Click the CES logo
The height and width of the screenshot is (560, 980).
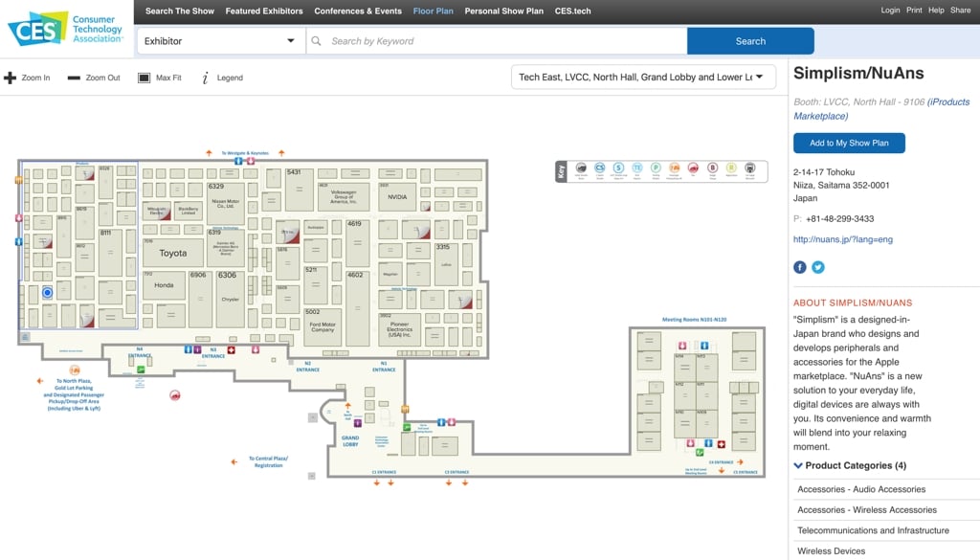tap(65, 28)
